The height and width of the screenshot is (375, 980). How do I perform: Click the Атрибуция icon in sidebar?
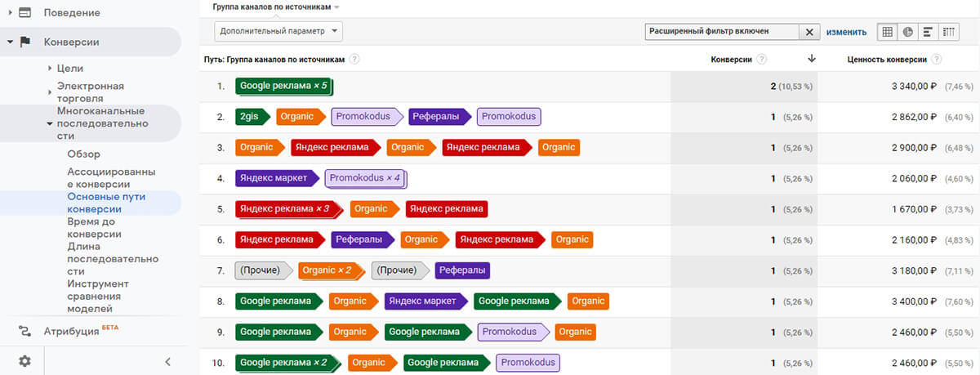tap(25, 331)
